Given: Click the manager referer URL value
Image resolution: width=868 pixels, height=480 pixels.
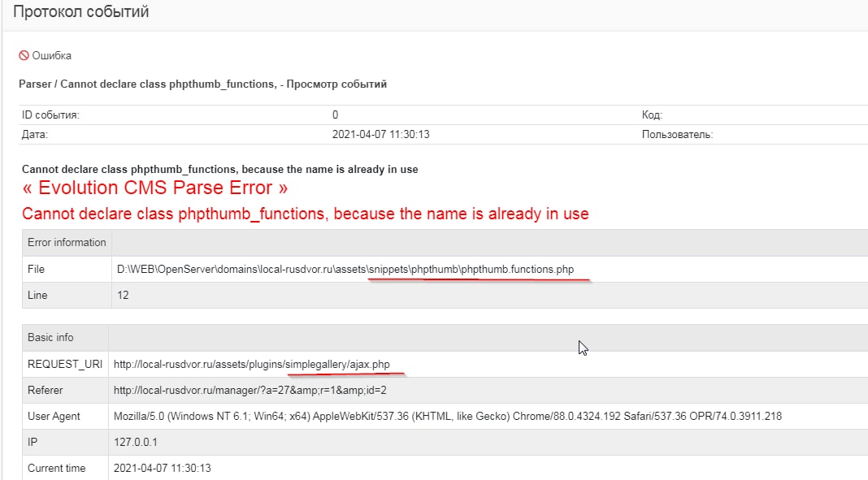Looking at the screenshot, I should coord(250,391).
